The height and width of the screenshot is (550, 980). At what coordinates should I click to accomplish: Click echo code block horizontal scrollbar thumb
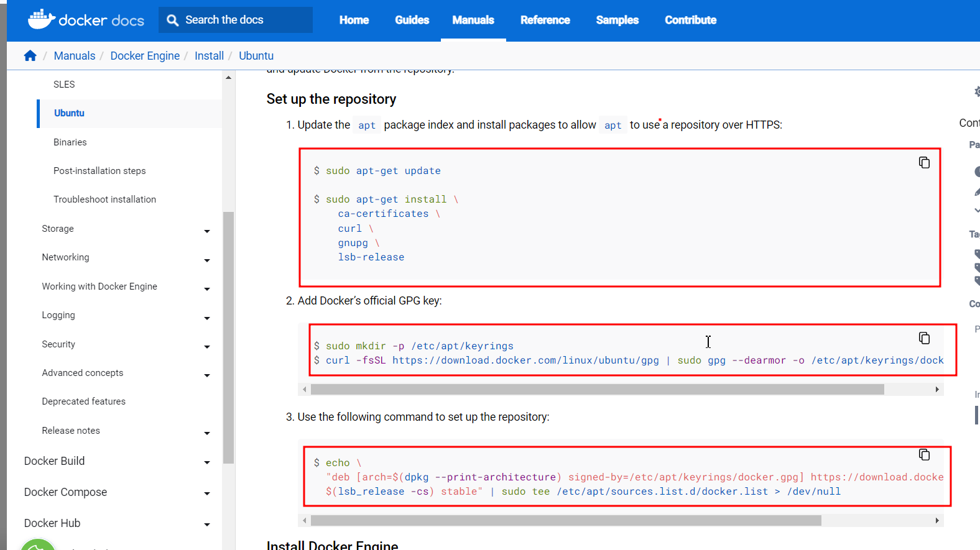[x=566, y=521]
